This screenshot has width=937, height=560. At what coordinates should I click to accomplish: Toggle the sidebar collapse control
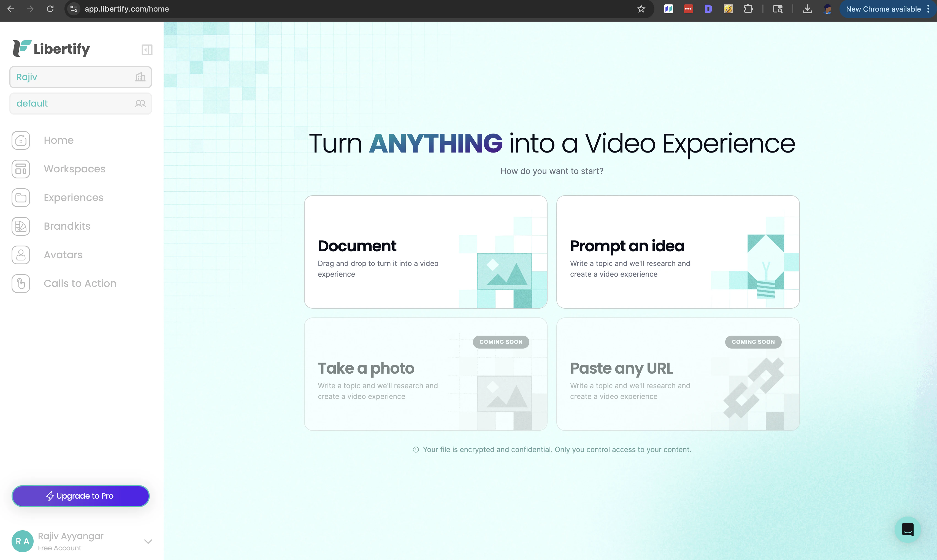click(147, 50)
